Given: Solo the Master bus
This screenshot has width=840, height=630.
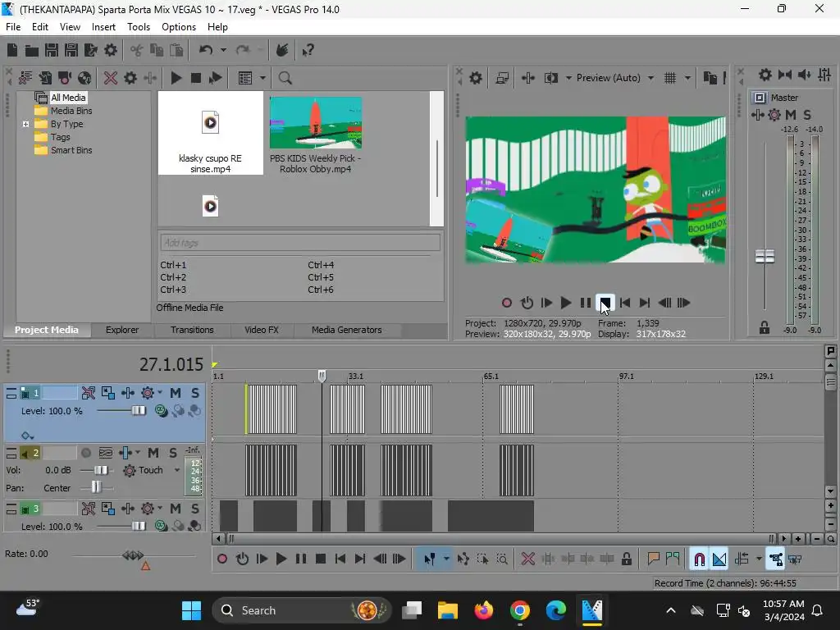Looking at the screenshot, I should pyautogui.click(x=807, y=115).
